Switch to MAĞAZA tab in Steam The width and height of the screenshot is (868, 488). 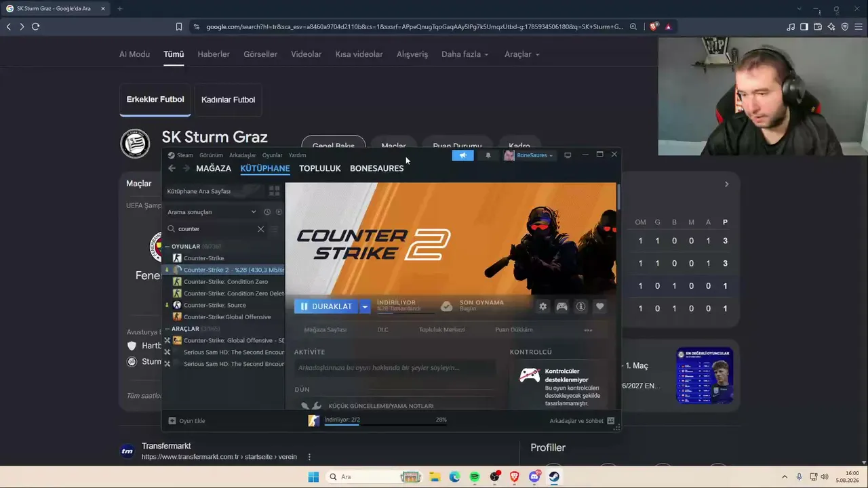tap(214, 168)
